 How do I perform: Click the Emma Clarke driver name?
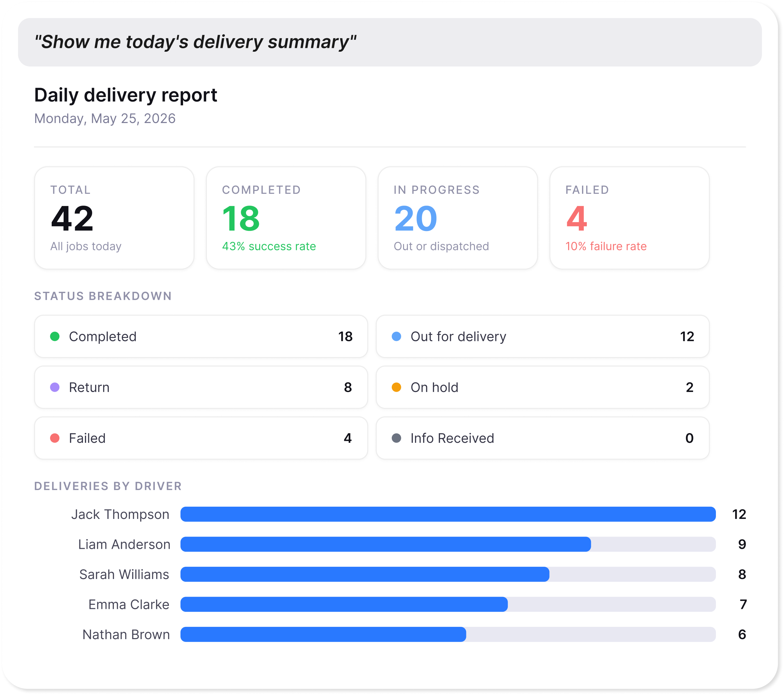coord(128,604)
